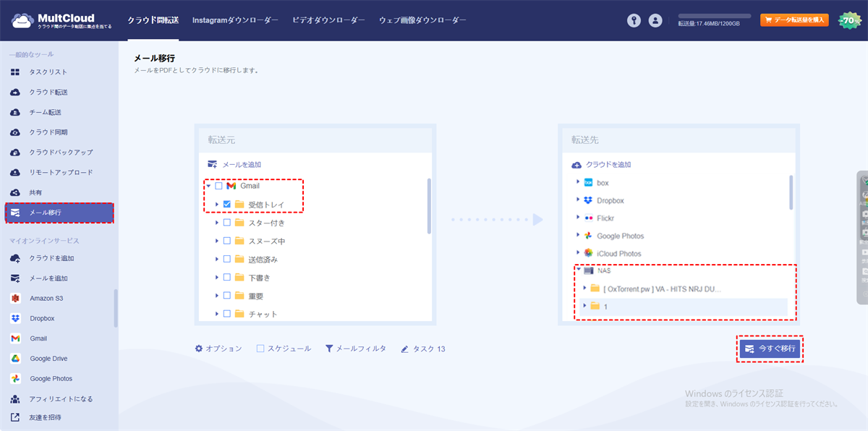Viewport: 868px width, 431px height.
Task: Click メールを追加 in source panel
Action: (234, 165)
